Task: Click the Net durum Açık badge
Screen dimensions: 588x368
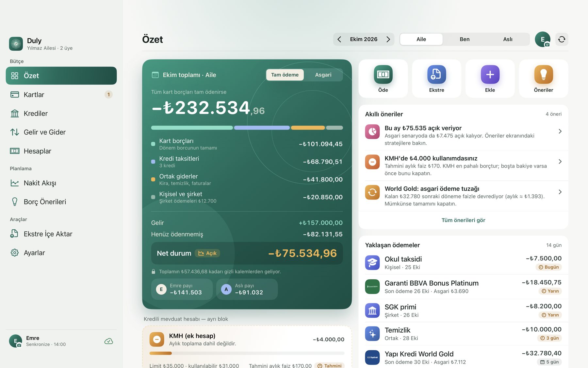Action: coord(207,253)
